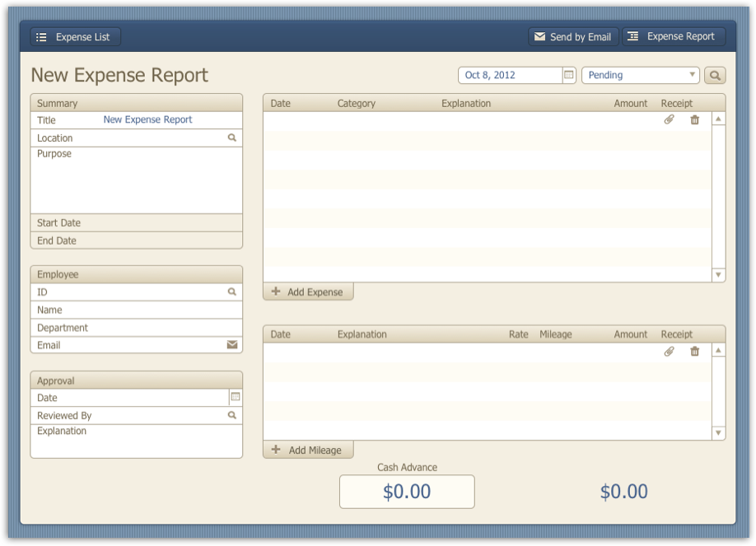
Task: Click the envelope icon in the Email field
Action: tap(231, 344)
